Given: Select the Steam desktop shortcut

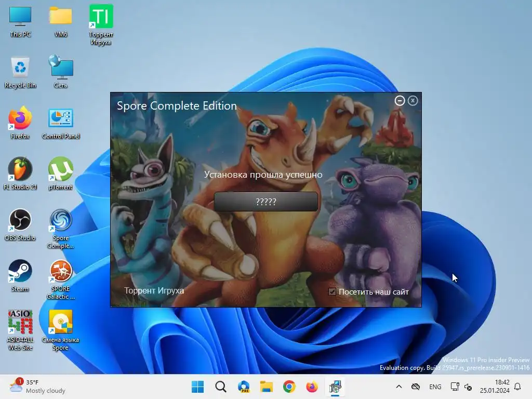Looking at the screenshot, I should 20,275.
